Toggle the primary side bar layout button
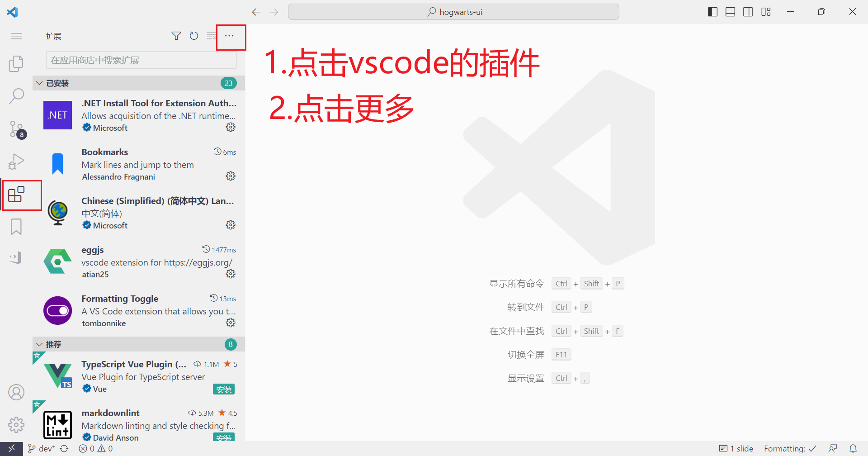 pyautogui.click(x=712, y=12)
